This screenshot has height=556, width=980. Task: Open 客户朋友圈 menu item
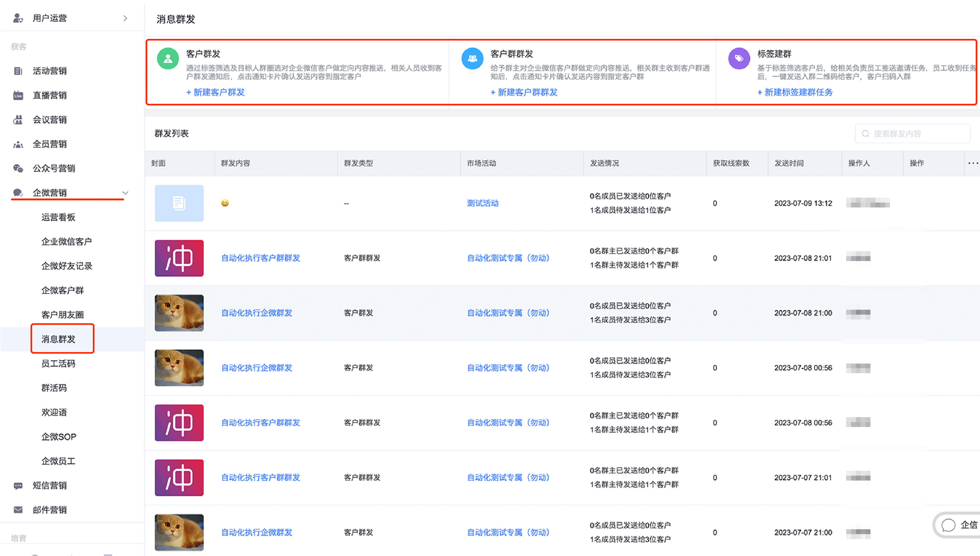[63, 315]
